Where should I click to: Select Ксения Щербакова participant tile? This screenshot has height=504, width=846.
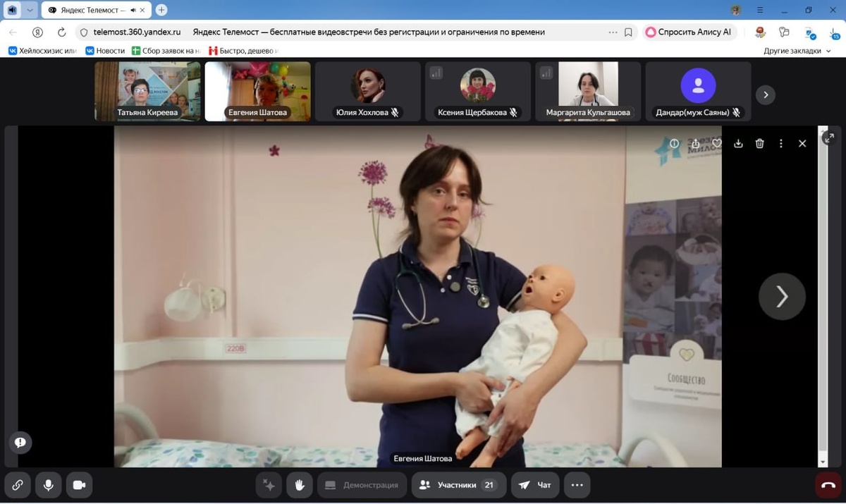478,92
